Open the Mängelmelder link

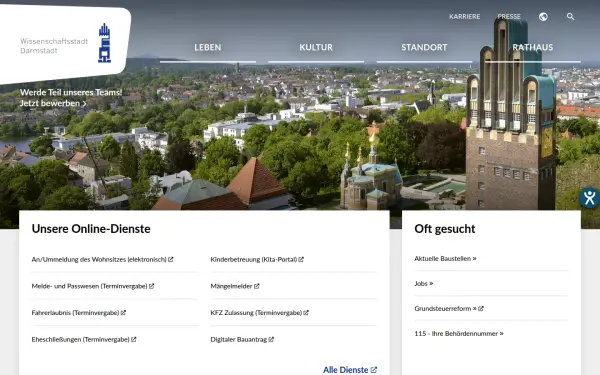(235, 286)
